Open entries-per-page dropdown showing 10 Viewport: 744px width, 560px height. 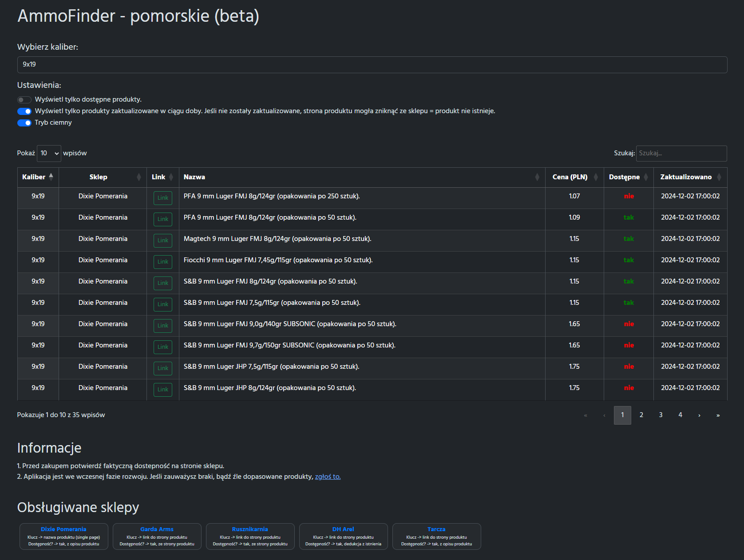(49, 154)
